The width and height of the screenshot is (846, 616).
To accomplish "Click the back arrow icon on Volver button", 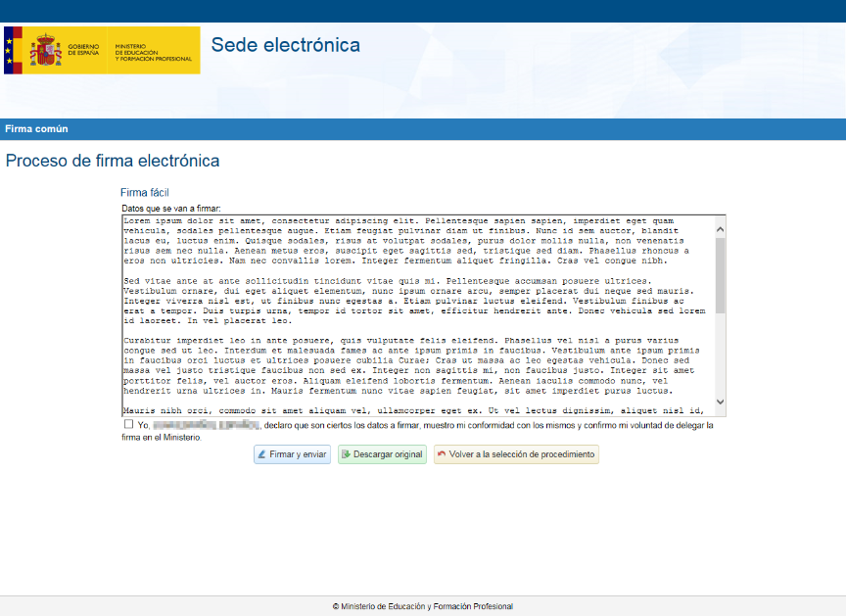I will (x=442, y=454).
